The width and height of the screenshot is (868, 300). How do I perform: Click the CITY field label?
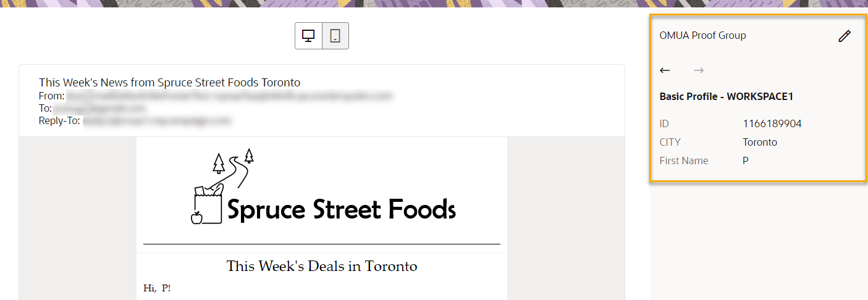click(670, 143)
